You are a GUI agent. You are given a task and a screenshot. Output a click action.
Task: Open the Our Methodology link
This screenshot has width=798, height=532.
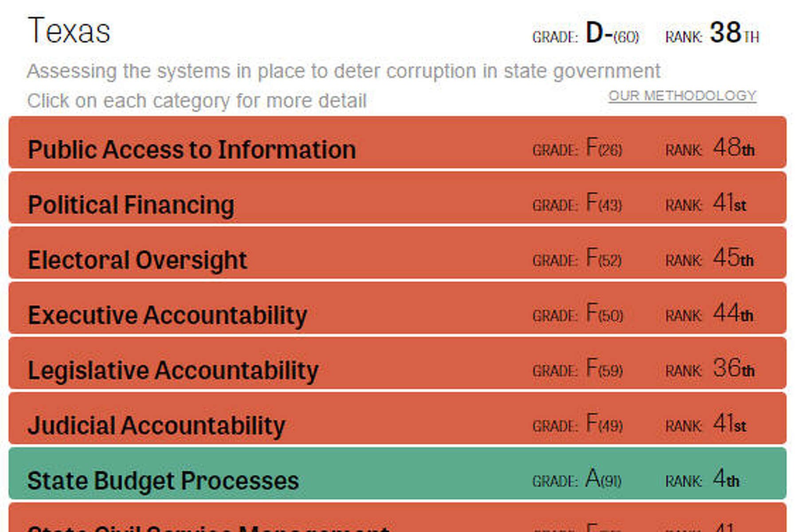coord(682,96)
